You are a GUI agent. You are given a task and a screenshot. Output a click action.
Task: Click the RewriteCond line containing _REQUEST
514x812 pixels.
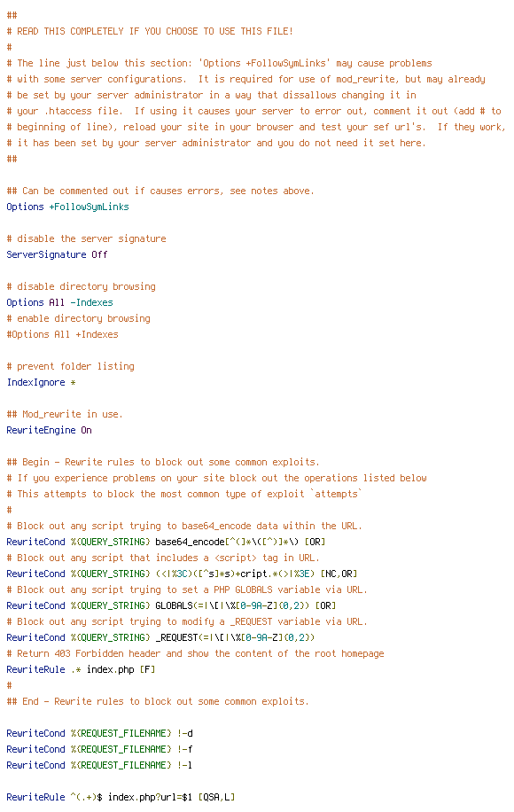[x=160, y=637]
